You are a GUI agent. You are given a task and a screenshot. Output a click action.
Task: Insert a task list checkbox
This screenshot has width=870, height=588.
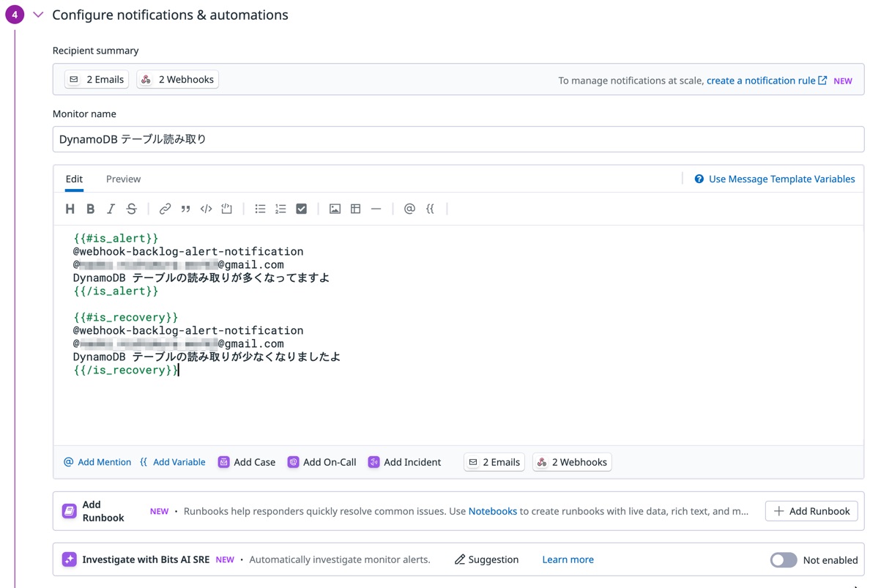tap(301, 209)
